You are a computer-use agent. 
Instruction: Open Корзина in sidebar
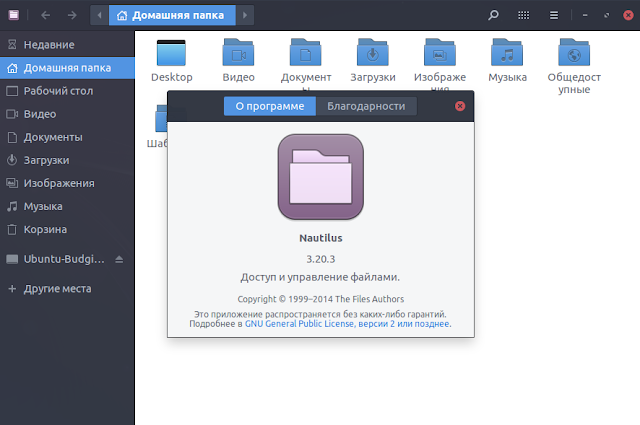[x=67, y=229]
